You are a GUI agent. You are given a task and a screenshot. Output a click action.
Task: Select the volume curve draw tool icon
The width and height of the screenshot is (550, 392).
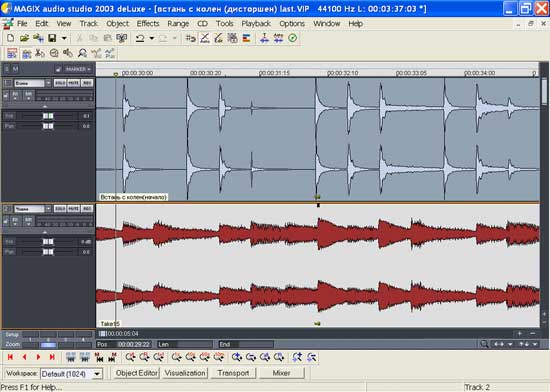coord(219,38)
